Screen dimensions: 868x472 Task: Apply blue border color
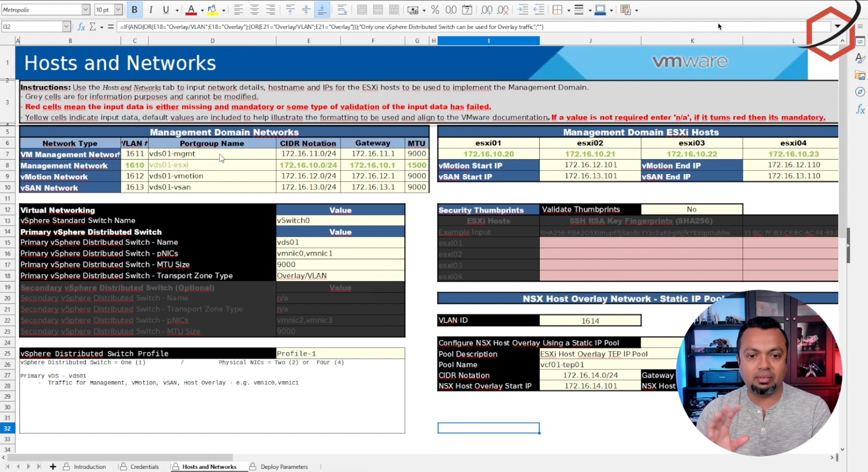click(600, 10)
